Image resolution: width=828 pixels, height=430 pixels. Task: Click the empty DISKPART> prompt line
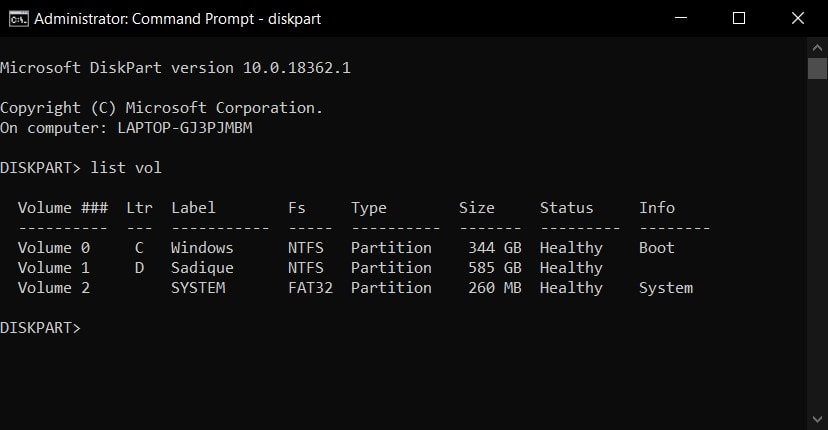[x=41, y=328]
